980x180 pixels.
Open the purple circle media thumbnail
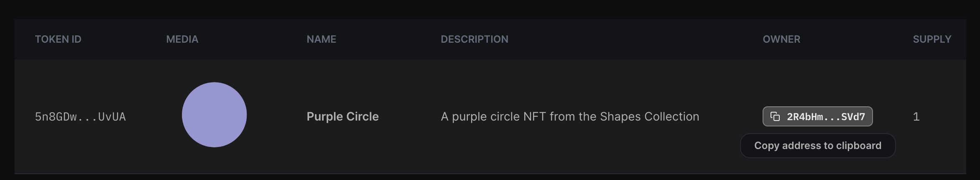[x=214, y=115]
